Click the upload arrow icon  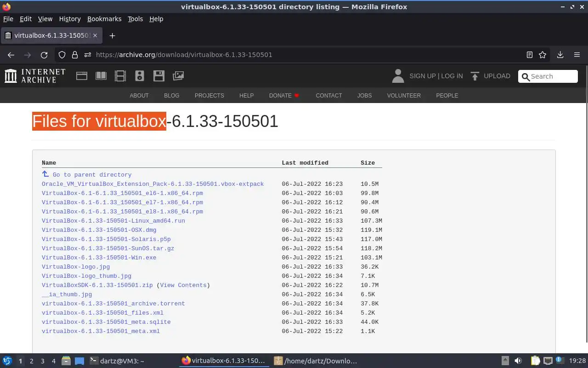pyautogui.click(x=475, y=76)
